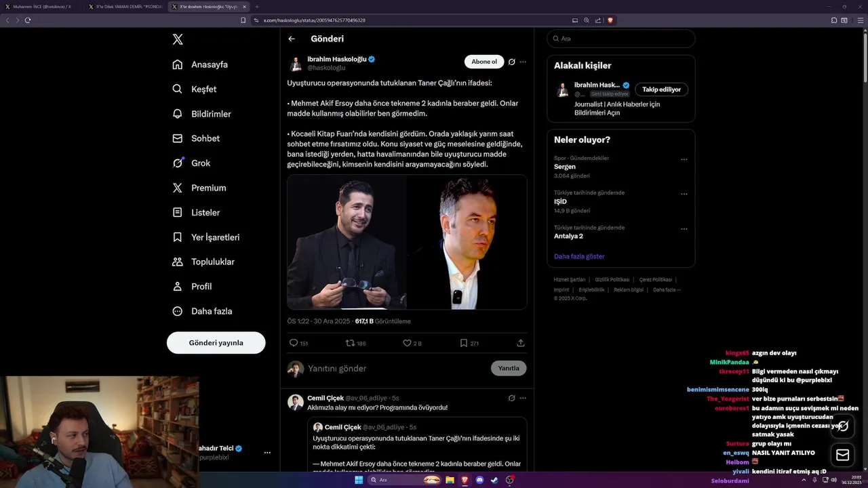Go back with Gönderi arrow
The image size is (868, 488).
click(x=292, y=39)
